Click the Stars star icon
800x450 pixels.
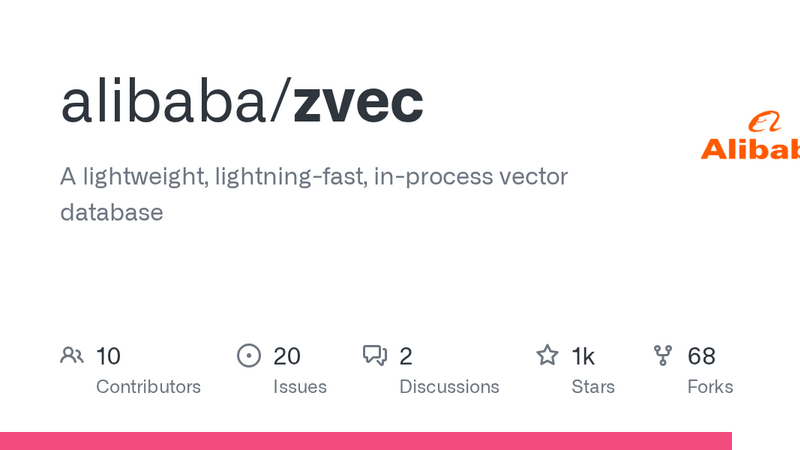click(x=547, y=355)
